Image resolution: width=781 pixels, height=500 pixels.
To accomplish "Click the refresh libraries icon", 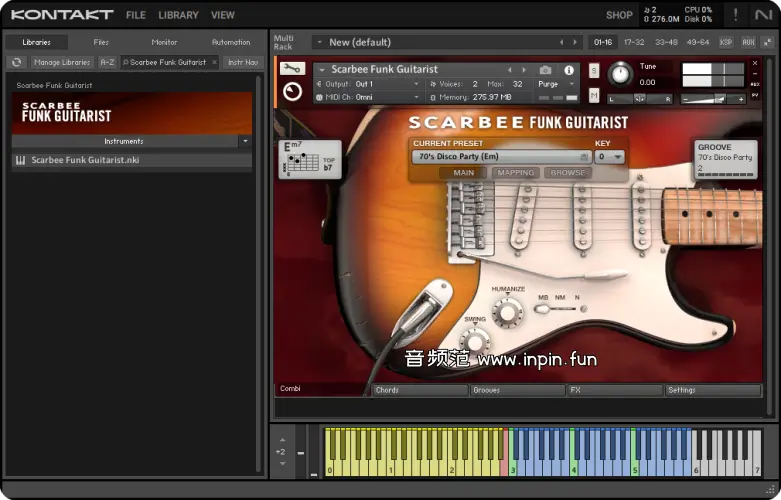I will click(16, 62).
